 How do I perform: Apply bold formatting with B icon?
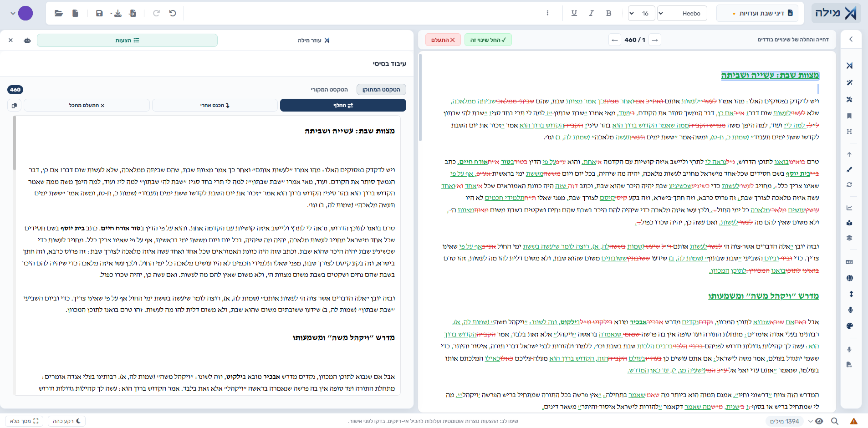[x=608, y=13]
